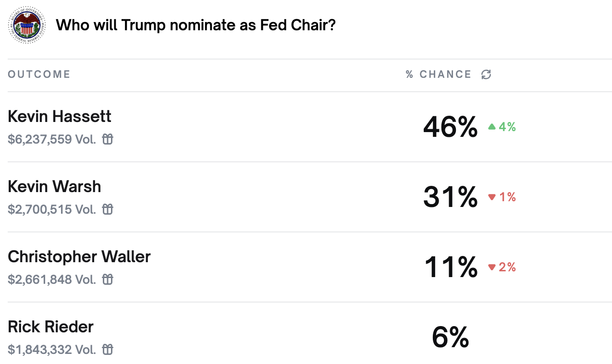Click Waller's 11% chance value
The width and height of the screenshot is (612, 364).
click(451, 267)
